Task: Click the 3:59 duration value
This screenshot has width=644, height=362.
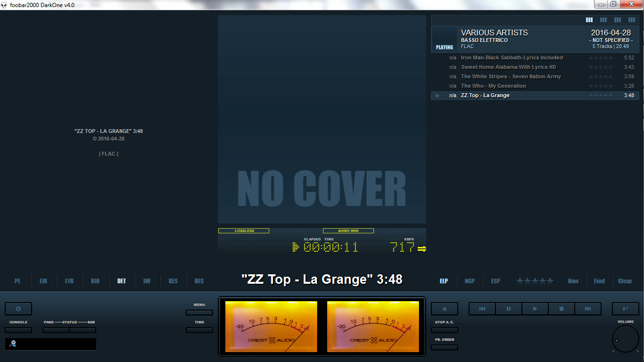Action: pos(629,76)
